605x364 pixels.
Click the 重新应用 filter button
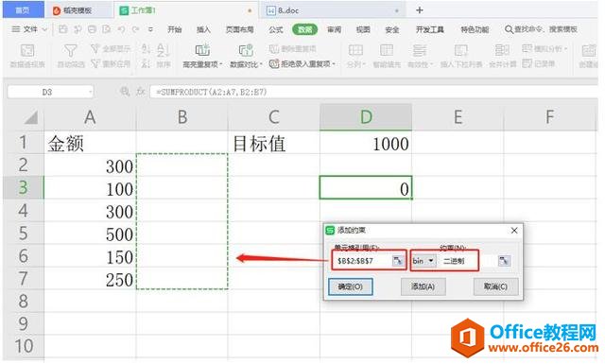point(111,63)
